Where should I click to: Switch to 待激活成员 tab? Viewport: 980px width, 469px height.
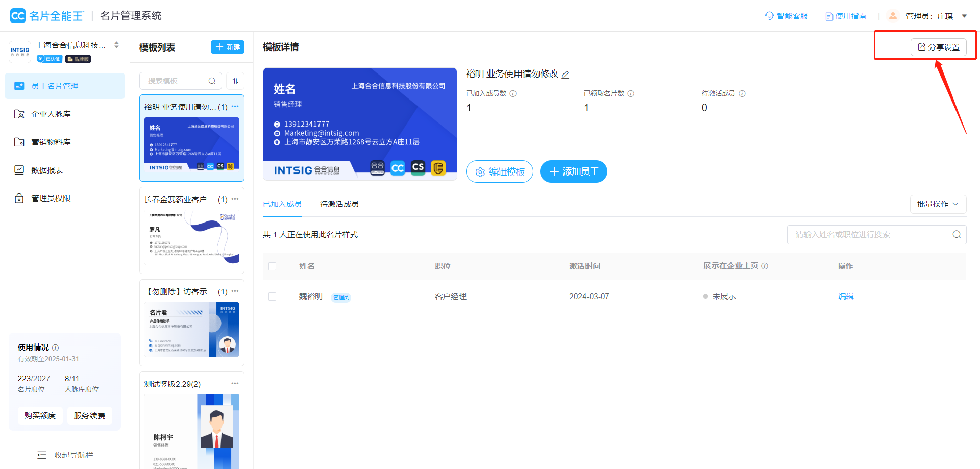click(339, 204)
